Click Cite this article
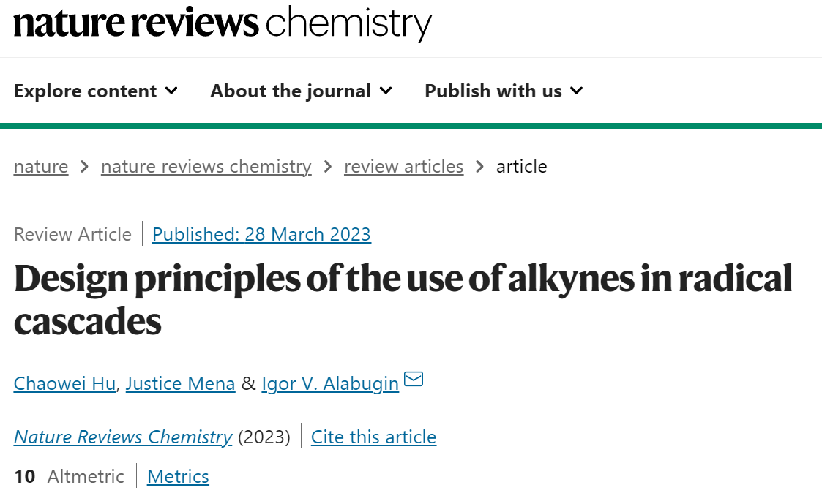 [x=374, y=437]
